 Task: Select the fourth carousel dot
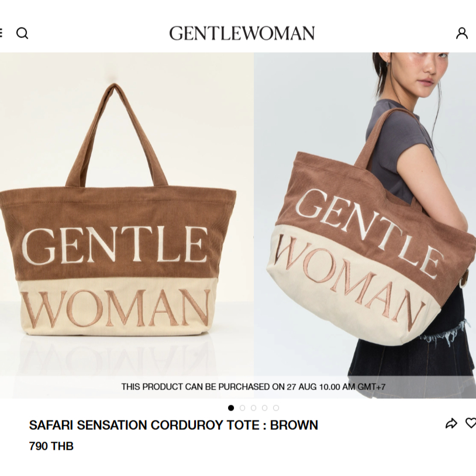[x=265, y=408]
